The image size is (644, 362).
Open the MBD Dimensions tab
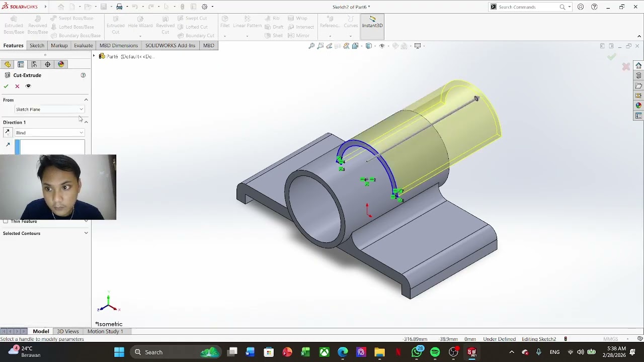[x=118, y=45]
